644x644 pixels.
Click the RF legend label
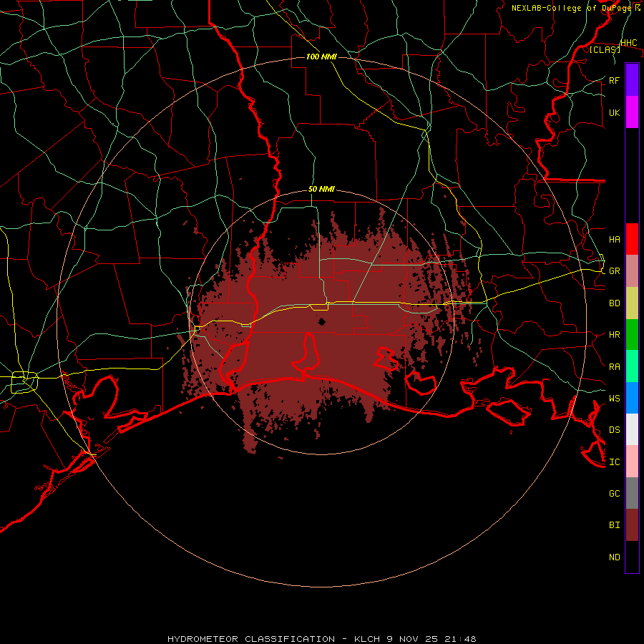pos(614,80)
